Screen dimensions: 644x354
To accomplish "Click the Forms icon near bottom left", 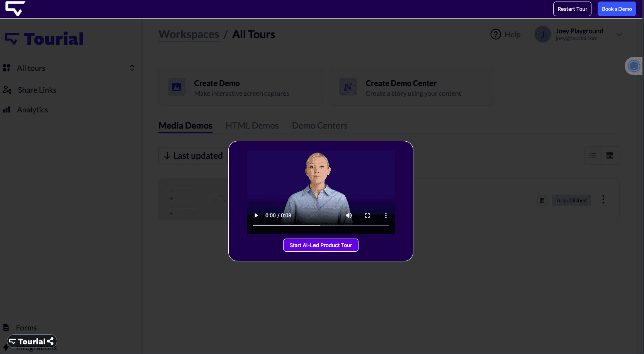I will (x=7, y=327).
